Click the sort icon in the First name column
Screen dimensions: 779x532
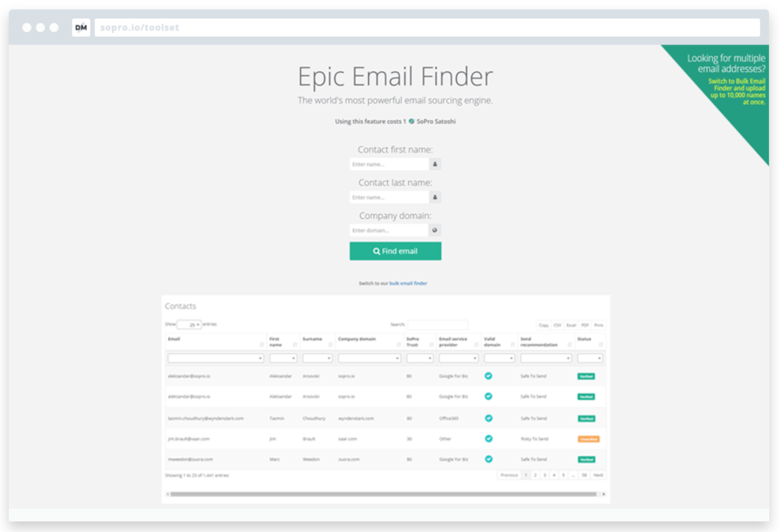pos(295,345)
